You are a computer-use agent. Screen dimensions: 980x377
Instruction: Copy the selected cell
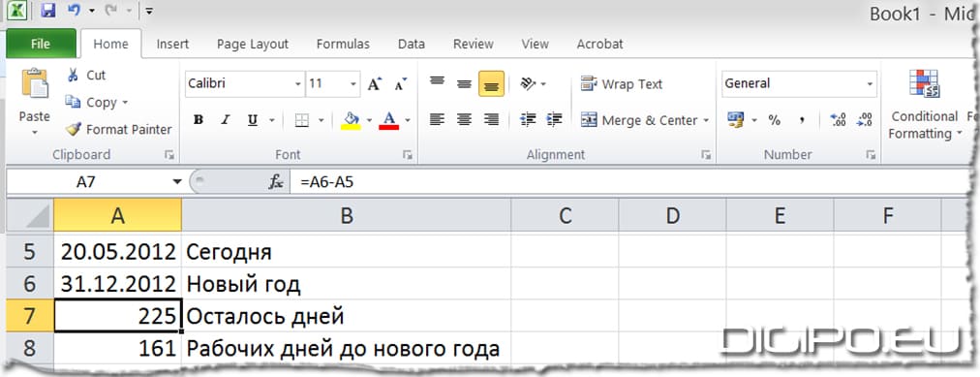tap(91, 102)
